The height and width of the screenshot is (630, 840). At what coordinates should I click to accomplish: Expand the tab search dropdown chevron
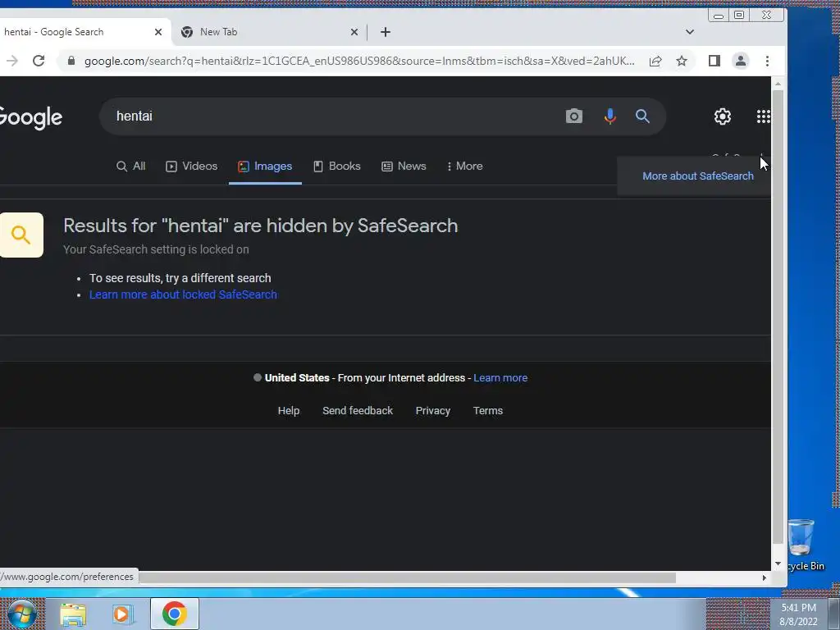(689, 32)
